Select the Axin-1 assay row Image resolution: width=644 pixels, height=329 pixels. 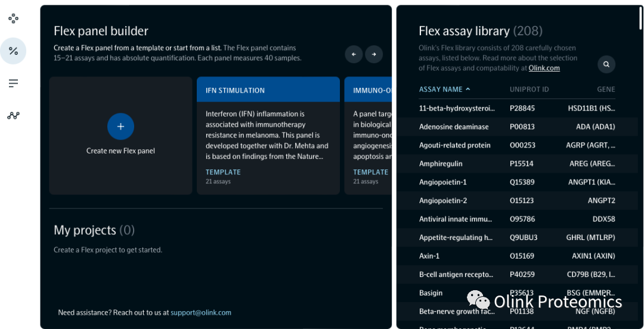pyautogui.click(x=517, y=256)
